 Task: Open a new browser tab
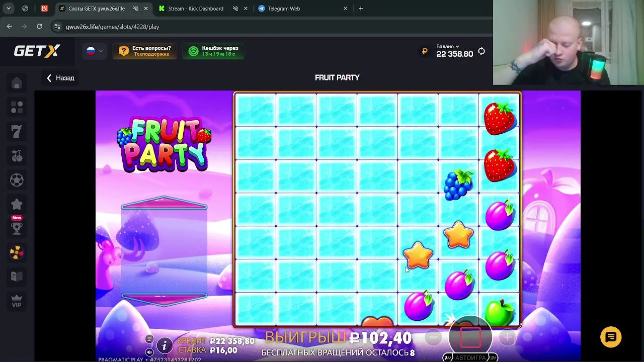click(x=361, y=9)
